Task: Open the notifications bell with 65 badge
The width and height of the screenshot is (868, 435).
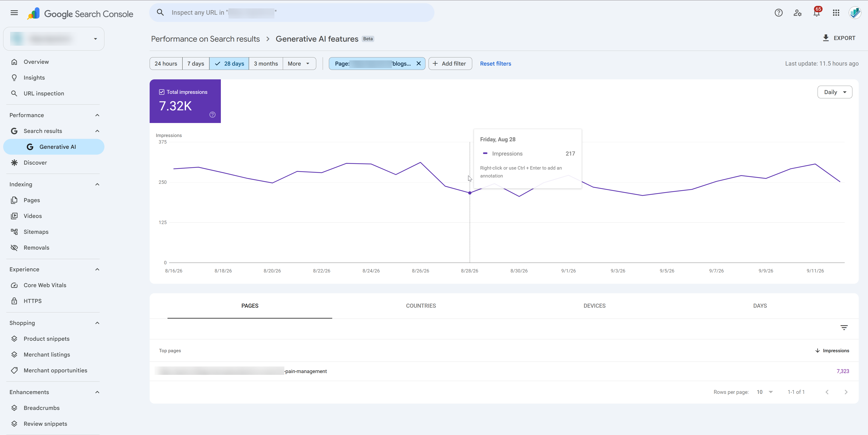Action: tap(817, 12)
